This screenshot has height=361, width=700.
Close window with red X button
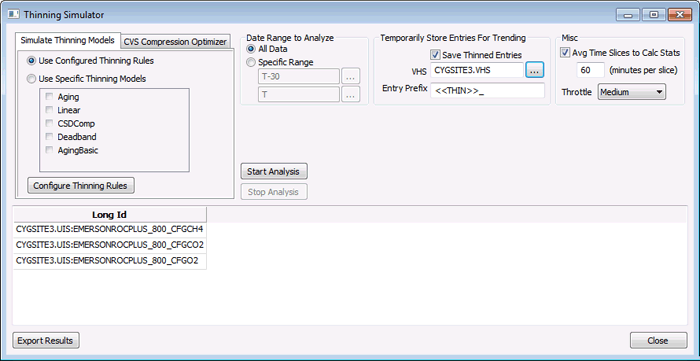point(680,15)
